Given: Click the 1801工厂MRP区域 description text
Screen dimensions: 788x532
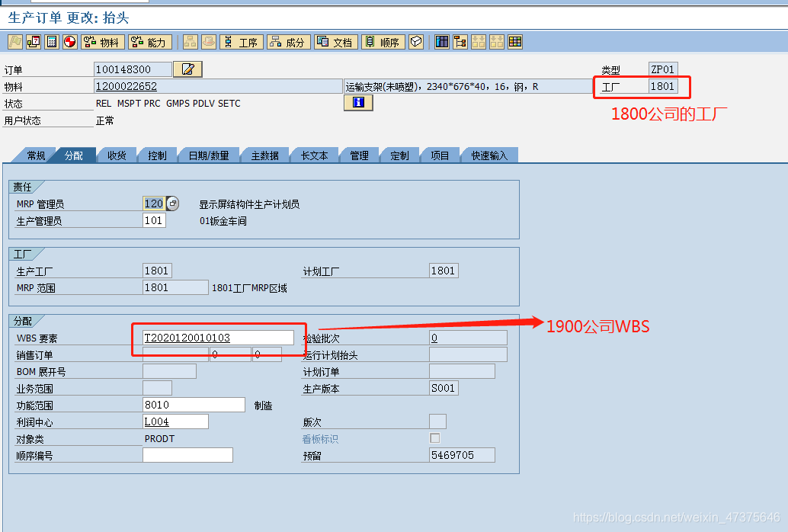Looking at the screenshot, I should click(x=249, y=288).
